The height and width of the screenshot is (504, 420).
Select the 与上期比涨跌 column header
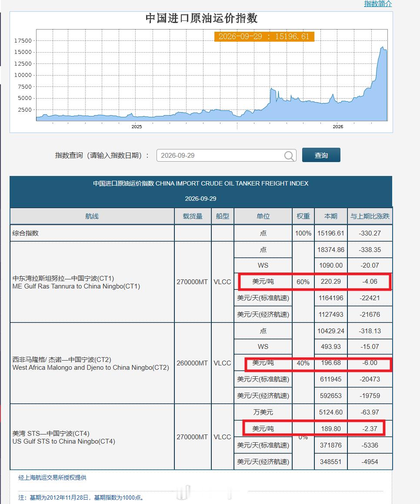pos(370,216)
